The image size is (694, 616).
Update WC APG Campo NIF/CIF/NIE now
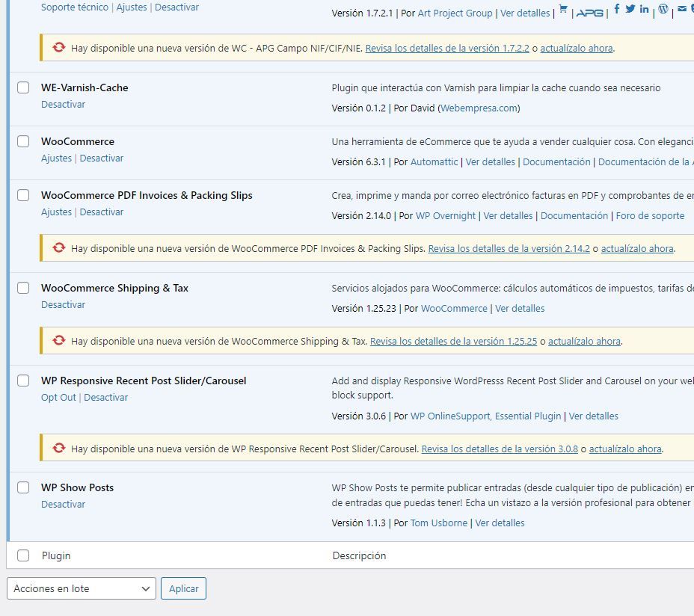[x=577, y=49]
